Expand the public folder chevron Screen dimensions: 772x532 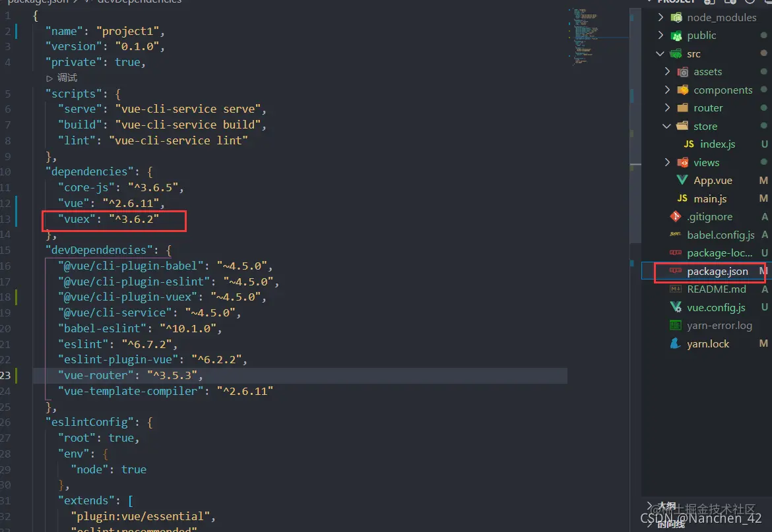click(660, 36)
